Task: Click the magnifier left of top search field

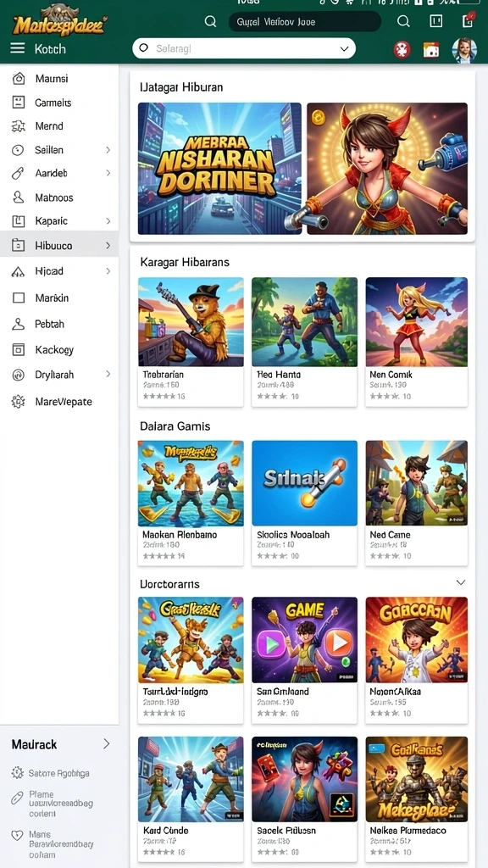Action: tap(210, 21)
